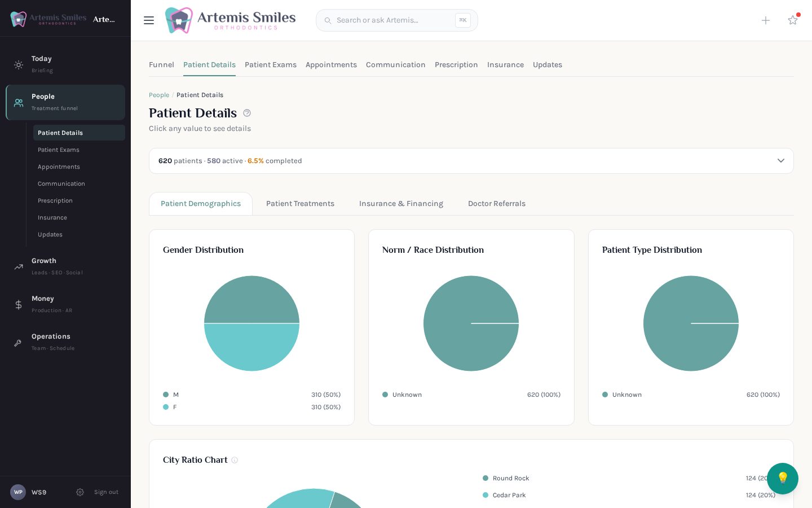Click Sign out
This screenshot has height=508, width=812.
(x=106, y=492)
